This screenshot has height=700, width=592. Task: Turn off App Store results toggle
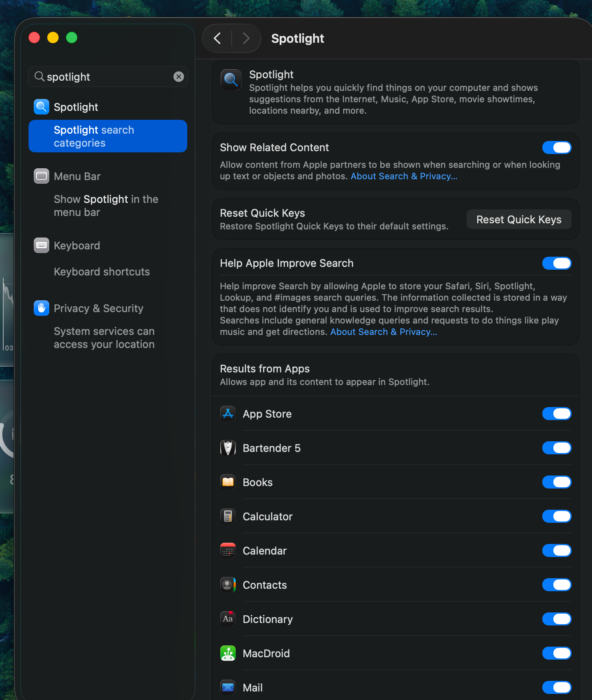click(557, 414)
